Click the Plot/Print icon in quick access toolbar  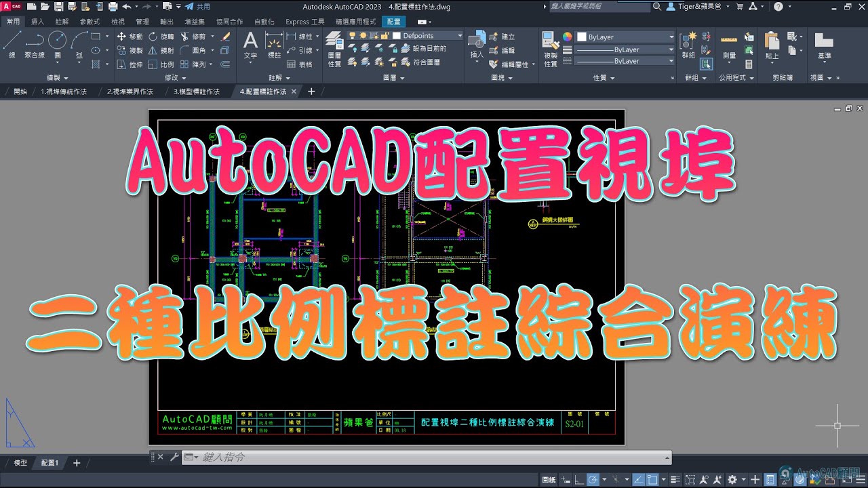113,7
